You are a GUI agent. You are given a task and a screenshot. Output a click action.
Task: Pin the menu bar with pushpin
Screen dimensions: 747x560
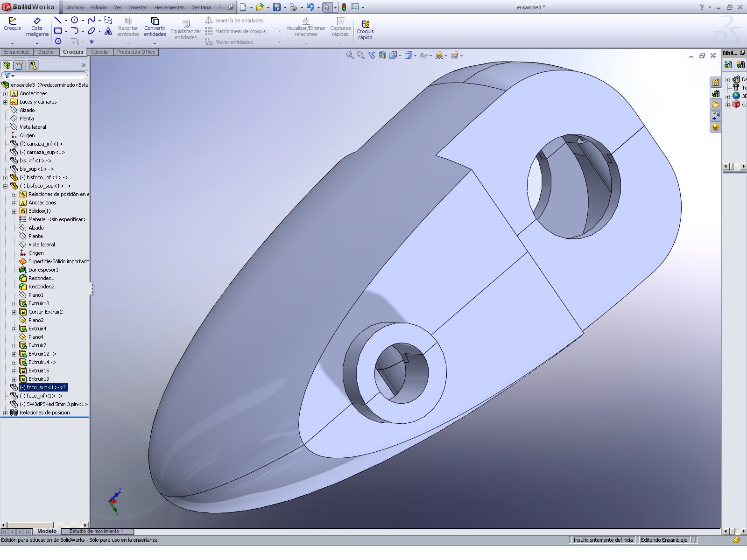coord(230,7)
